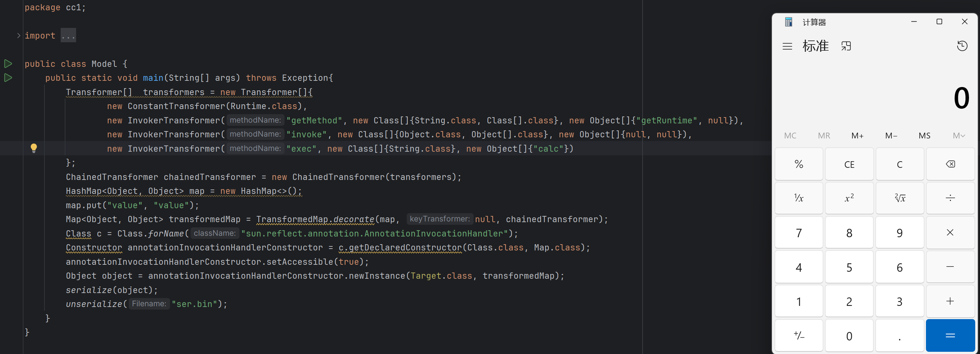This screenshot has width=980, height=354.
Task: Click digit 7 on Calculator
Action: 798,232
